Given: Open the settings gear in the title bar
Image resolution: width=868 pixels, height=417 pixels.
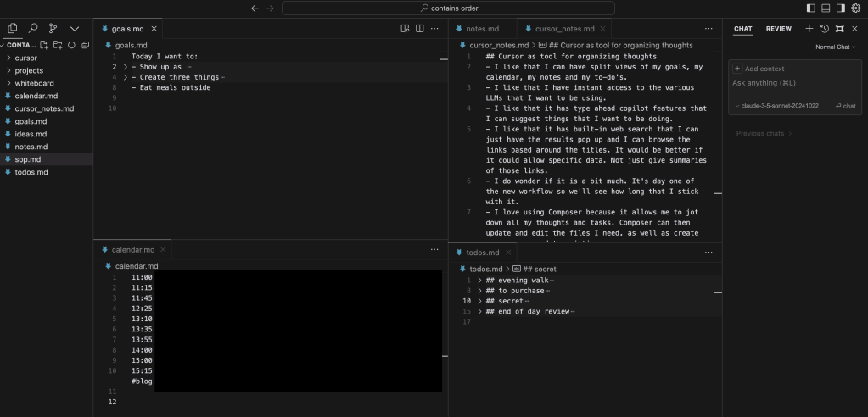Looking at the screenshot, I should click(x=855, y=8).
